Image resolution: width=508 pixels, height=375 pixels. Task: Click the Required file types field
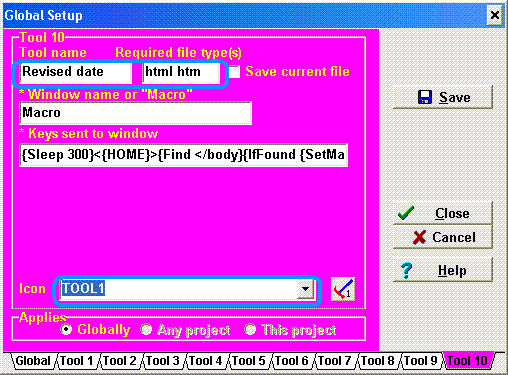click(x=181, y=72)
